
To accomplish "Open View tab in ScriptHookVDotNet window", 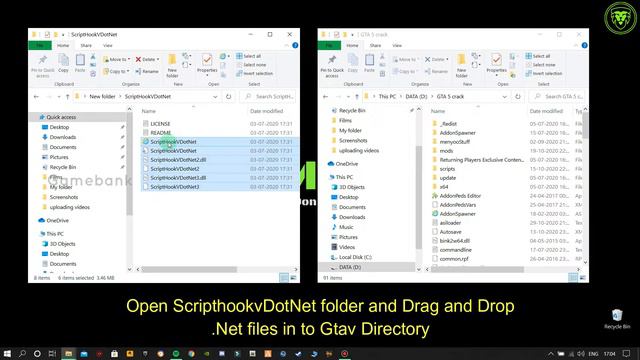I will tap(108, 45).
